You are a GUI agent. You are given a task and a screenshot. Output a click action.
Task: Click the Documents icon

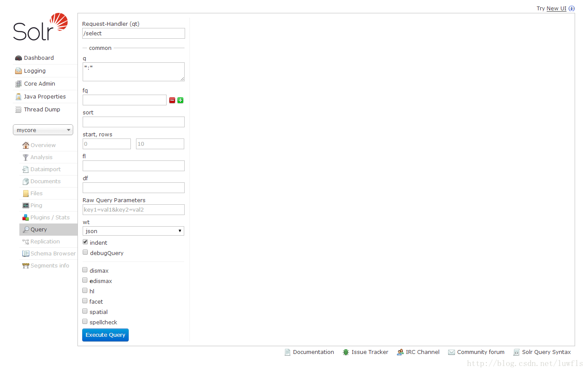tap(26, 181)
